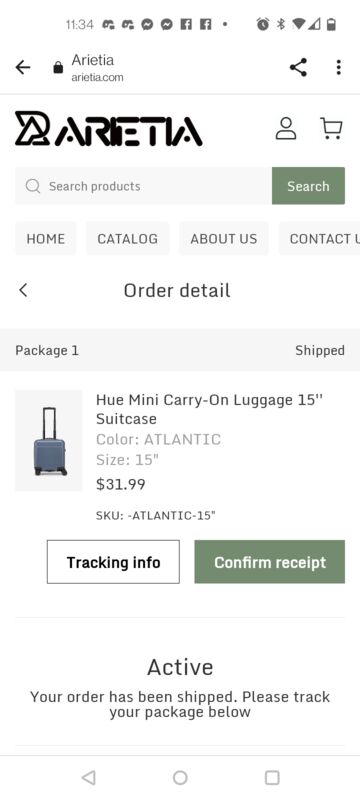Tap the magnifier icon in search box
The width and height of the screenshot is (360, 800).
(33, 186)
